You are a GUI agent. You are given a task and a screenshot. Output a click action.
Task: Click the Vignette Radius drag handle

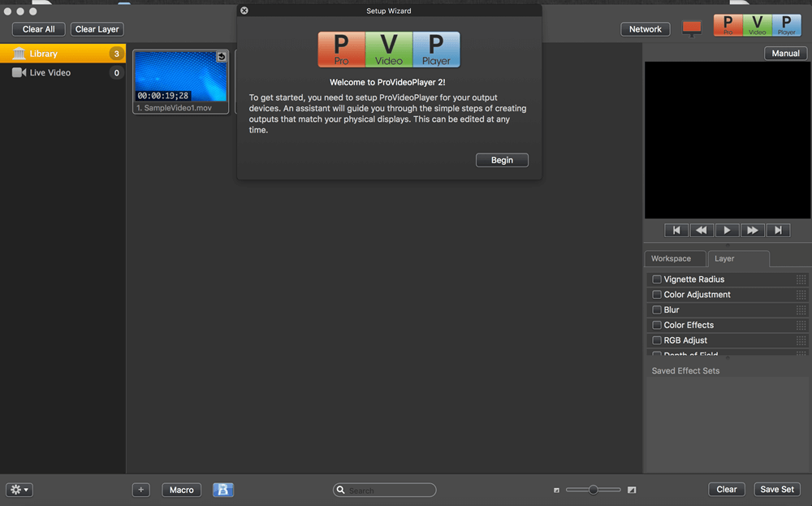point(801,279)
